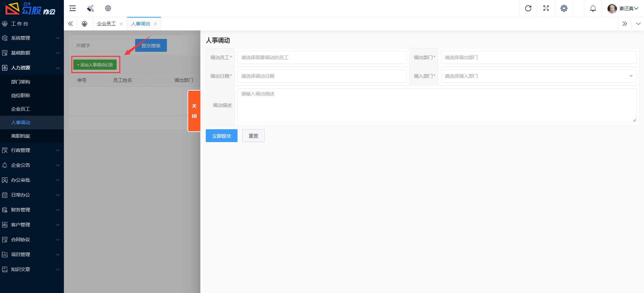Expand 办公审批 menu
This screenshot has width=644, height=293.
(x=32, y=180)
